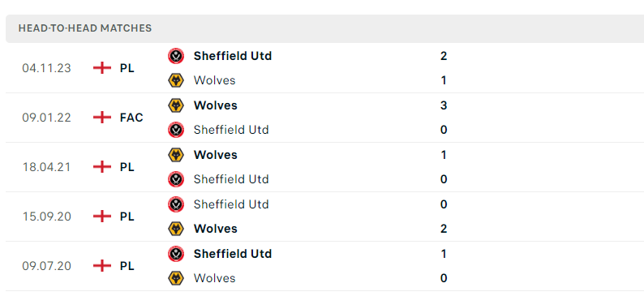This screenshot has width=644, height=296.
Task: Open the Head-to-Head Matches header
Action: 85,28
